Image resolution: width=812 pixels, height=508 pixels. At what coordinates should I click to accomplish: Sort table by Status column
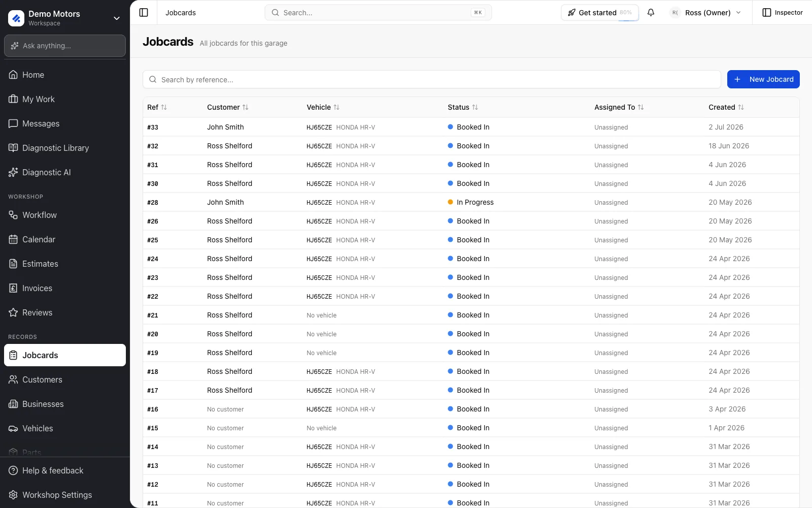[463, 107]
